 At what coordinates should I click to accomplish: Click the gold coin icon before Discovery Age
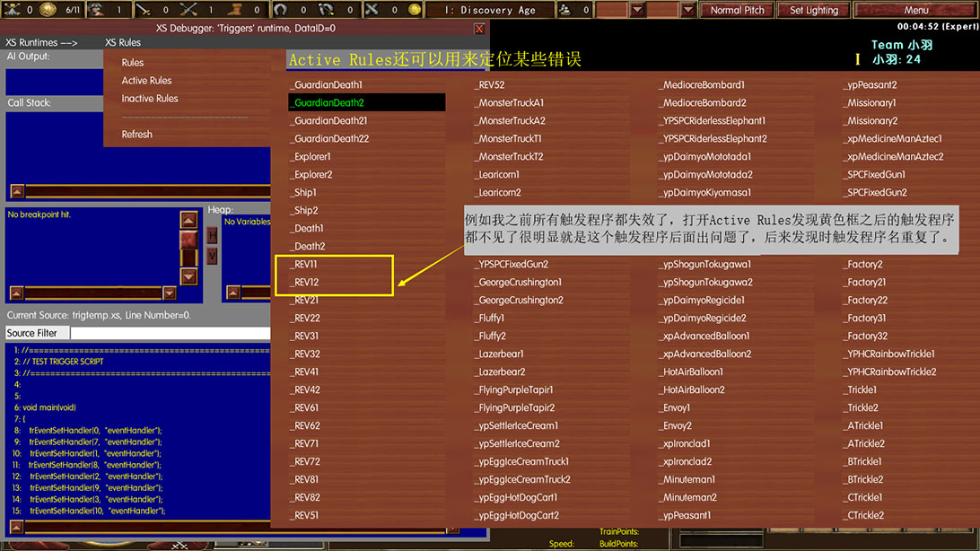click(415, 9)
